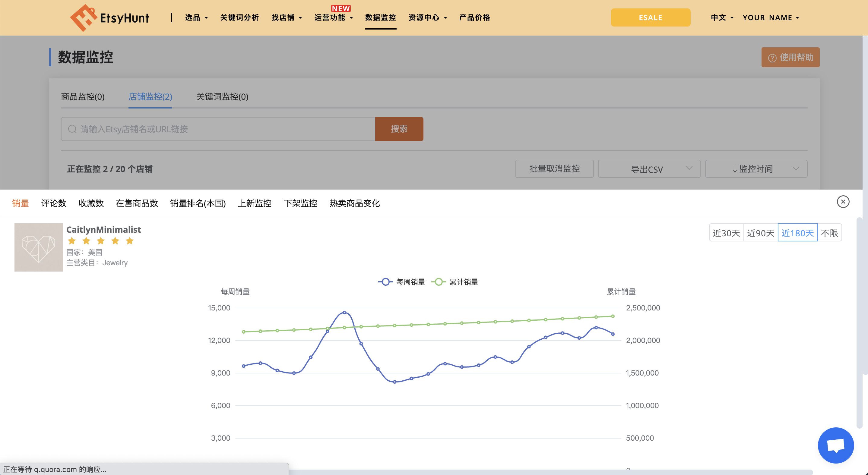Open the 监控时间 sort dropdown
Viewport: 868px width, 475px height.
756,169
